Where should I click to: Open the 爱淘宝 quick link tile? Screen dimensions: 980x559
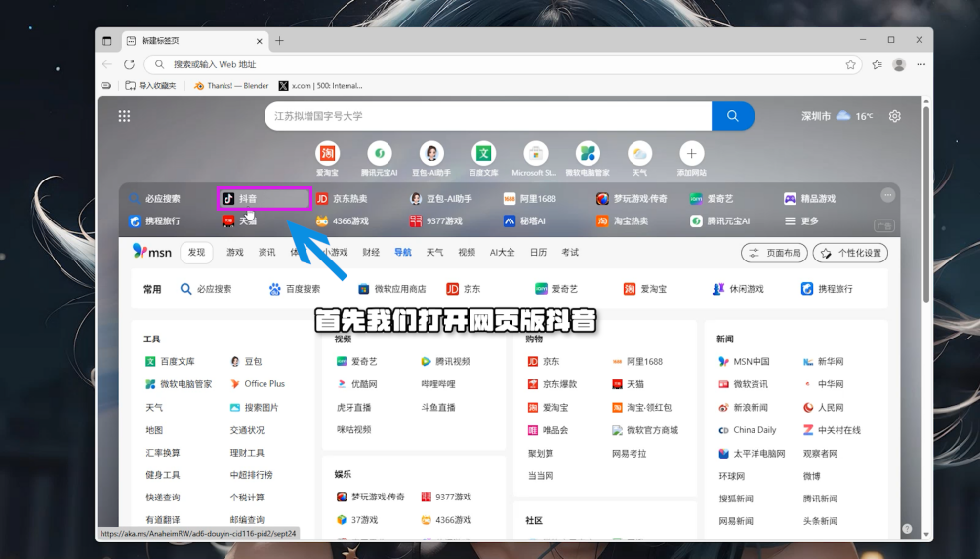coord(328,159)
